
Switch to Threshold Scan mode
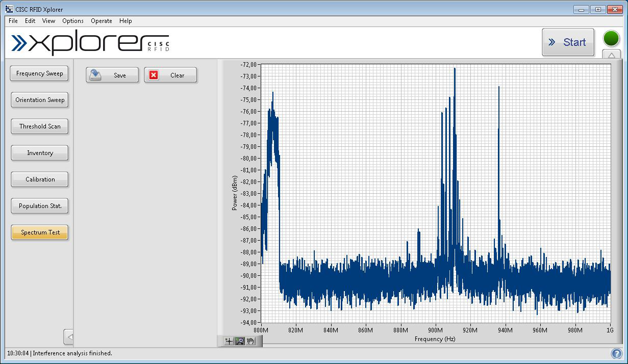[x=39, y=126]
